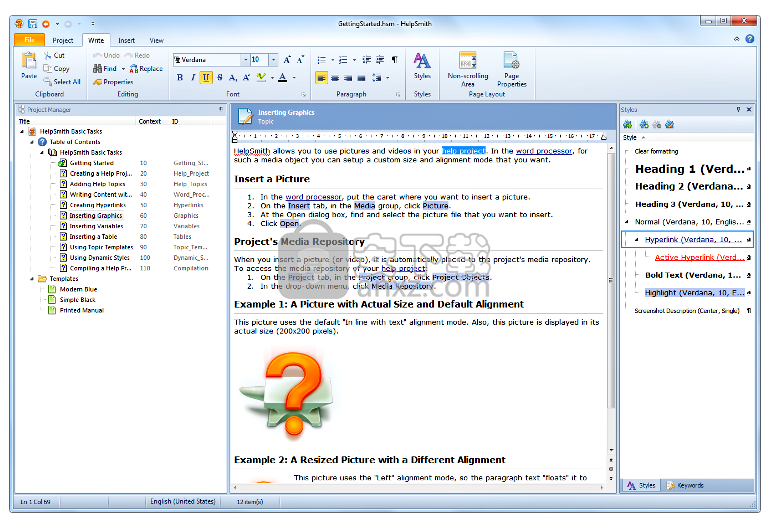Click the add new style icon
Viewport: 773px width, 522px height.
coord(644,124)
